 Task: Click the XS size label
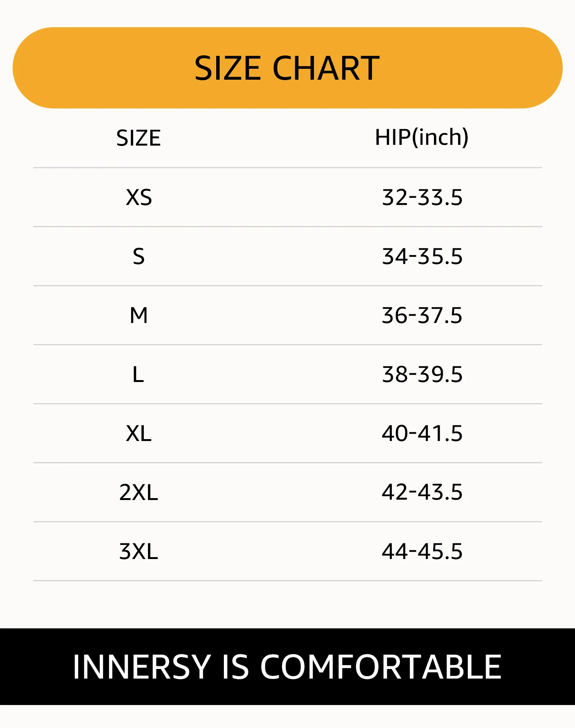tap(139, 197)
